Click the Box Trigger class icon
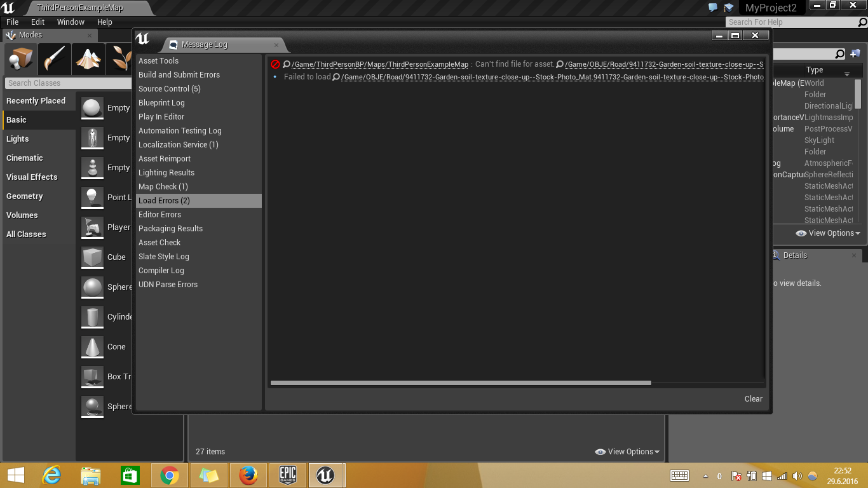This screenshot has width=868, height=488. 93,377
